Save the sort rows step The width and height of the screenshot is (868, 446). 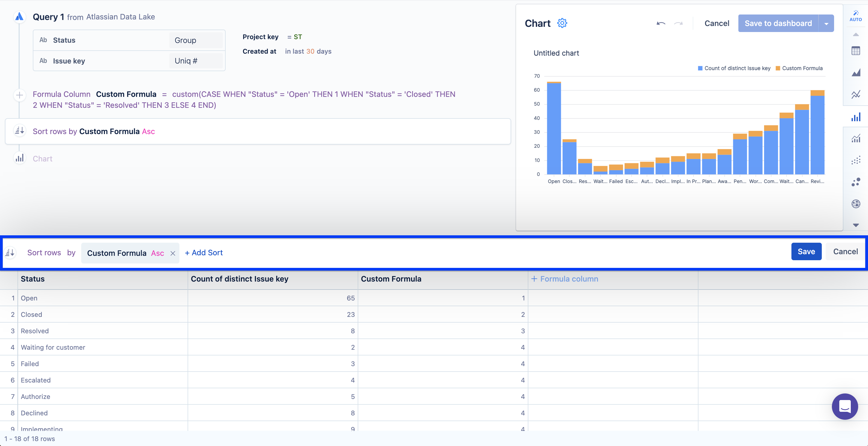click(x=806, y=251)
